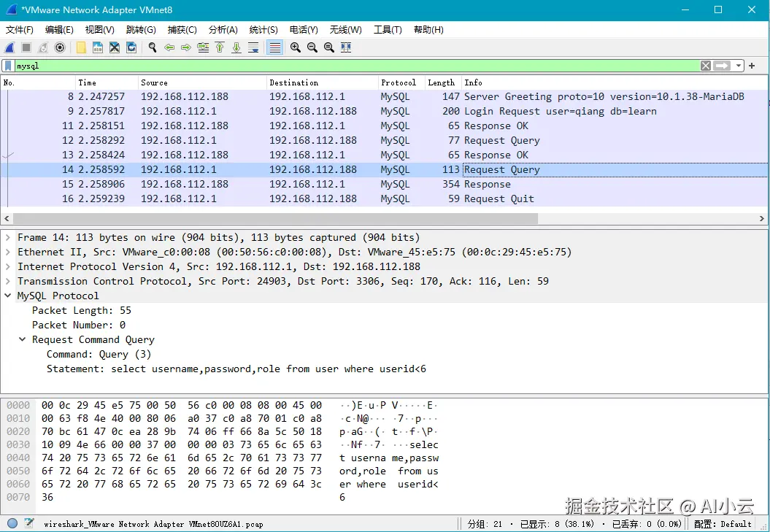Zoom out the packet text
Screen dimensions: 770x532
[x=312, y=47]
